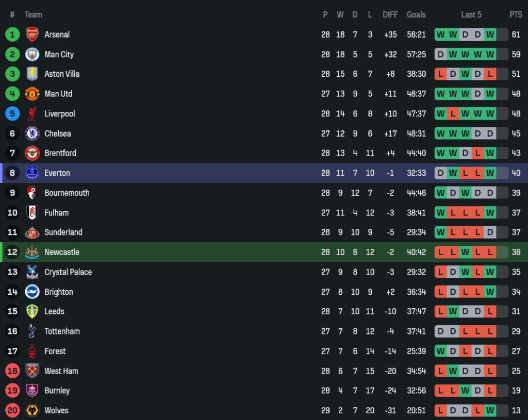Click the Newcastle club badge
The width and height of the screenshot is (528, 420).
pyautogui.click(x=32, y=252)
